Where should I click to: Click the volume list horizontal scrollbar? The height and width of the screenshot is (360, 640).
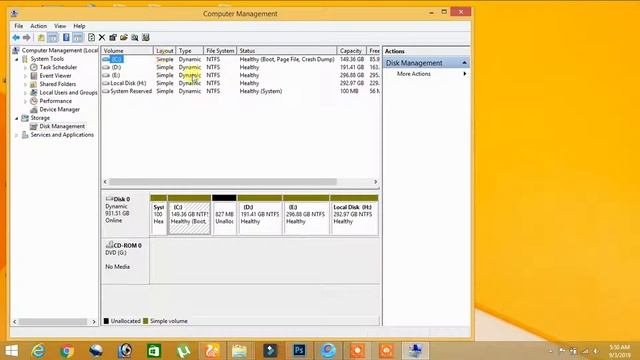pos(222,182)
